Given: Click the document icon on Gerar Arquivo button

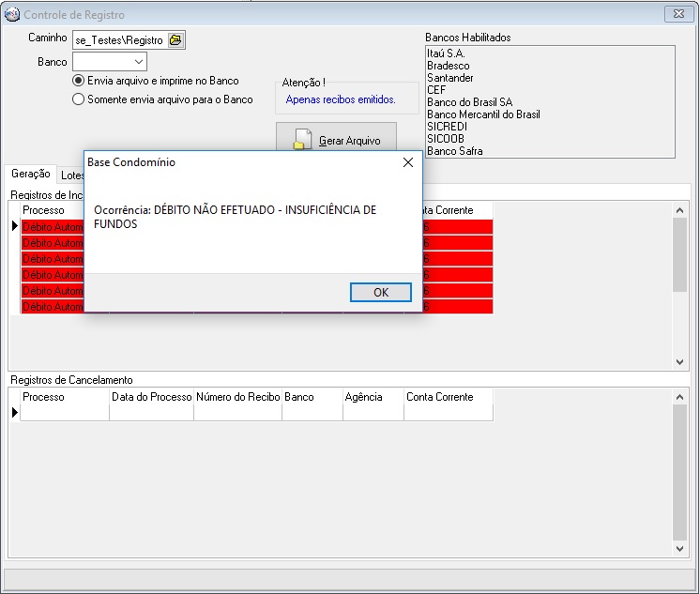Looking at the screenshot, I should point(301,140).
